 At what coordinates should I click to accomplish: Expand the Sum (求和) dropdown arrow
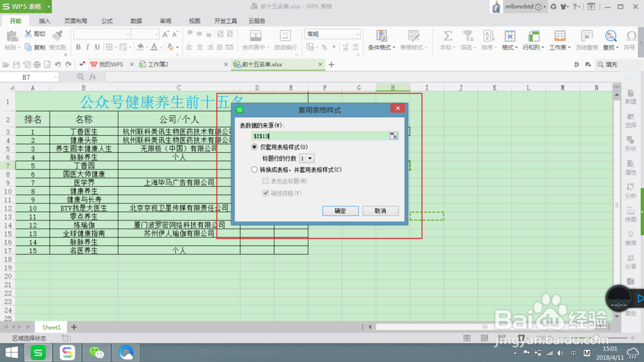tap(455, 48)
